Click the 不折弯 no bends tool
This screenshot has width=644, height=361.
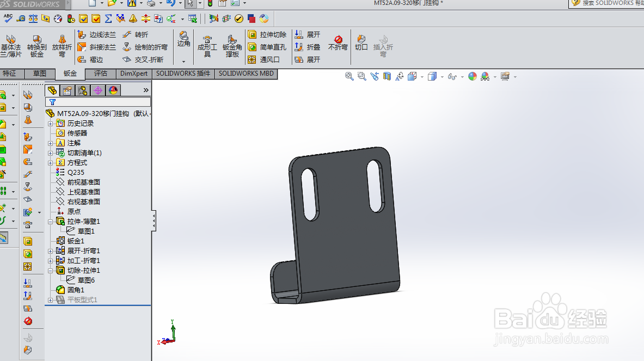[338, 43]
